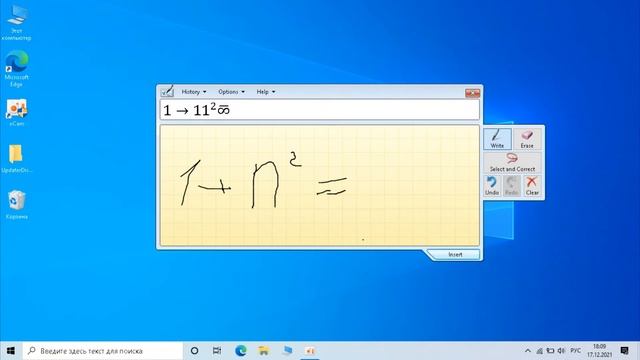Open Task View on taskbar
Image resolution: width=640 pixels, height=360 pixels.
(x=217, y=351)
